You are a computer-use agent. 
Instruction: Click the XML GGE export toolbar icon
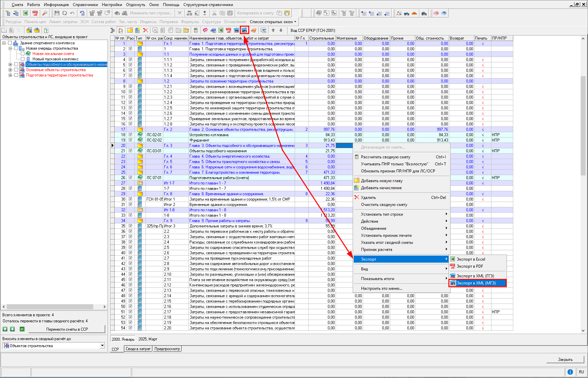click(237, 30)
